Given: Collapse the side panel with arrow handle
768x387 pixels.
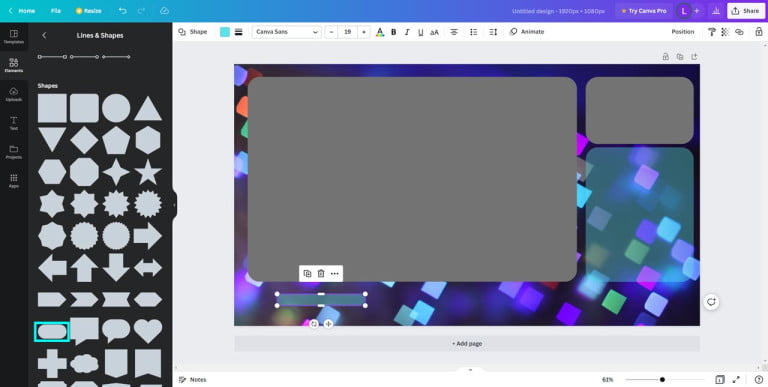Looking at the screenshot, I should (x=174, y=205).
